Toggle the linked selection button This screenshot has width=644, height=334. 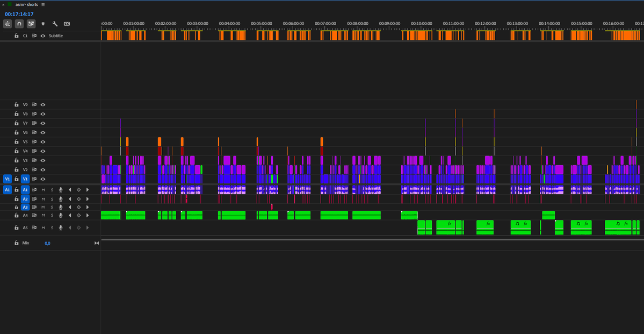[x=31, y=24]
